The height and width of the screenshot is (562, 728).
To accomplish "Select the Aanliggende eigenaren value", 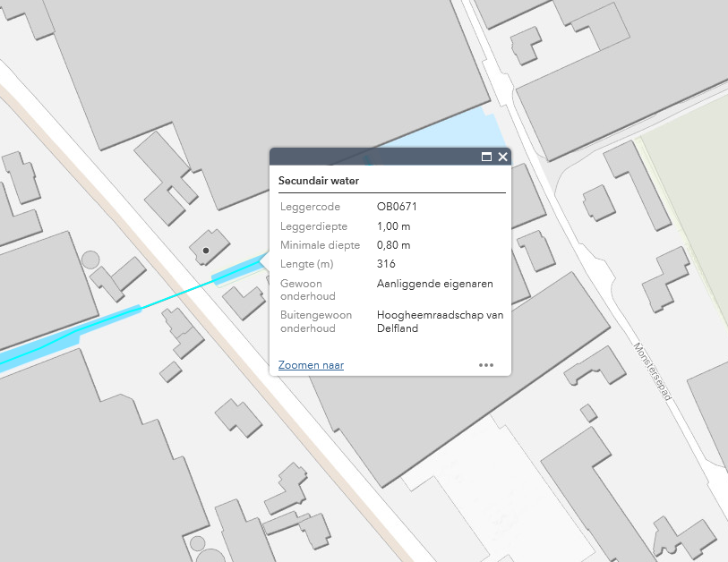I will [x=435, y=284].
